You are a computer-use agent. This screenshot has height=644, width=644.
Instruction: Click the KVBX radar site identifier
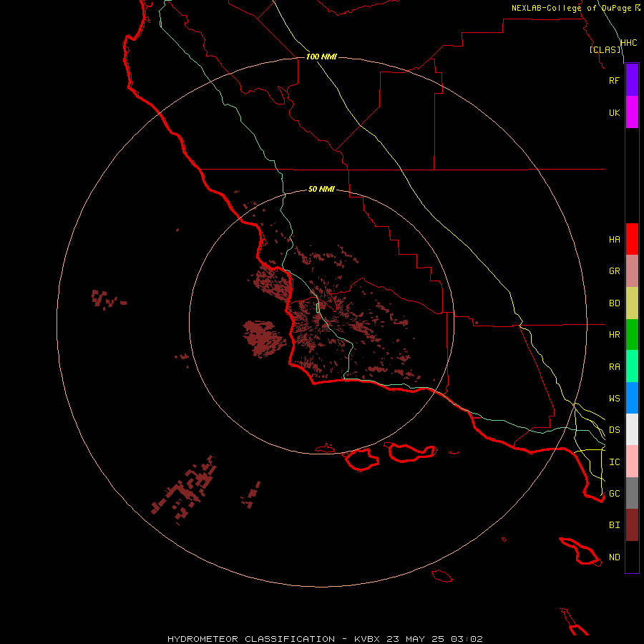coord(367,639)
